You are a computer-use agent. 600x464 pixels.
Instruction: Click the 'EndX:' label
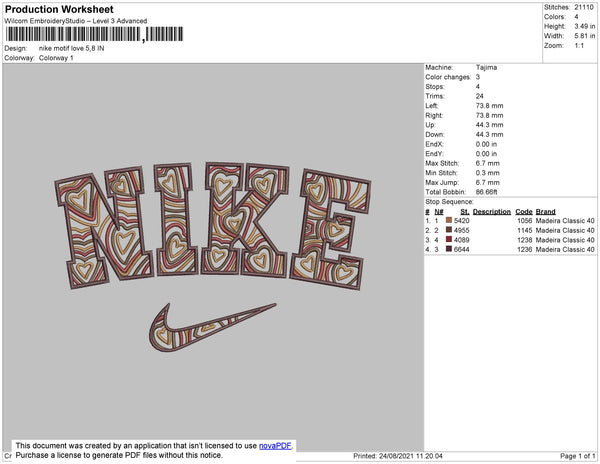pyautogui.click(x=434, y=144)
